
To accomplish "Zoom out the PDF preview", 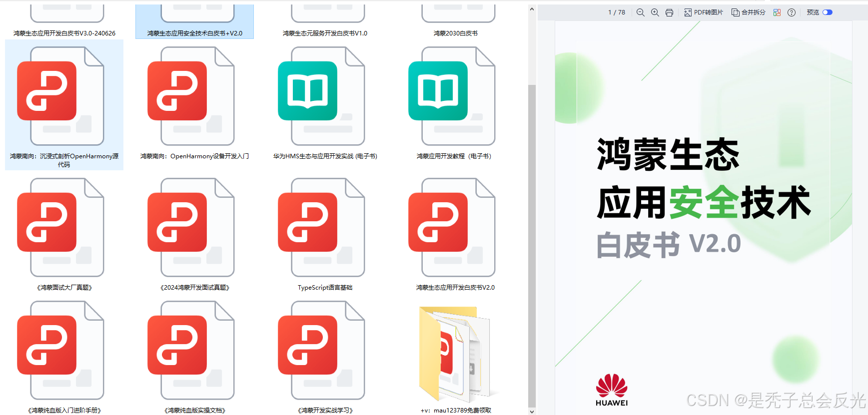I will (640, 12).
